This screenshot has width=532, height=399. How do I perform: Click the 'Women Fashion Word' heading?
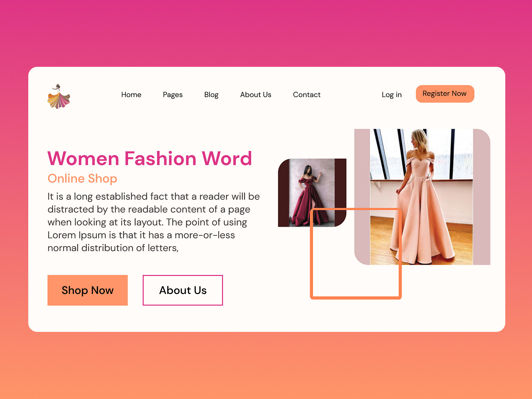150,159
